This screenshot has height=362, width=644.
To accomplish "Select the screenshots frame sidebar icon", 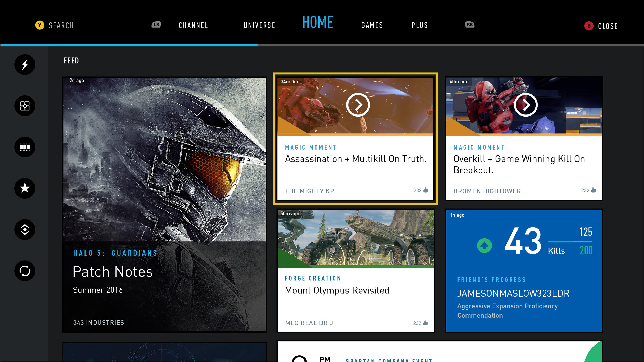I will click(x=25, y=106).
